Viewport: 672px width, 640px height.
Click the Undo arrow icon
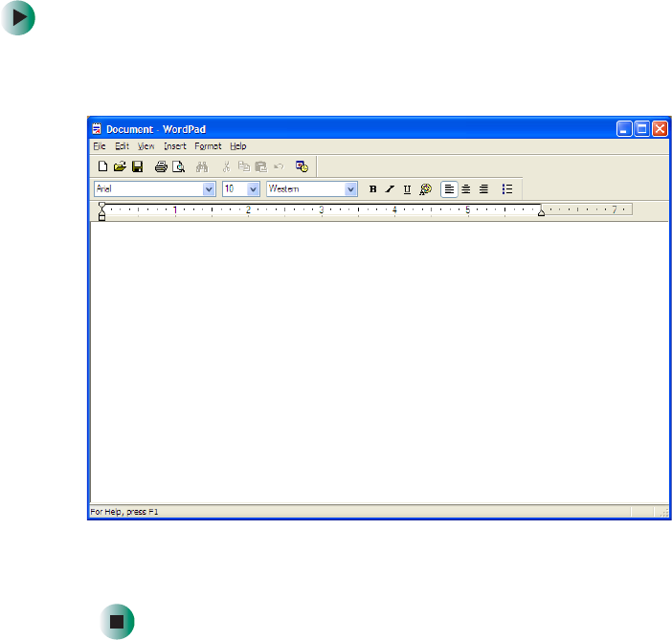pos(279,166)
